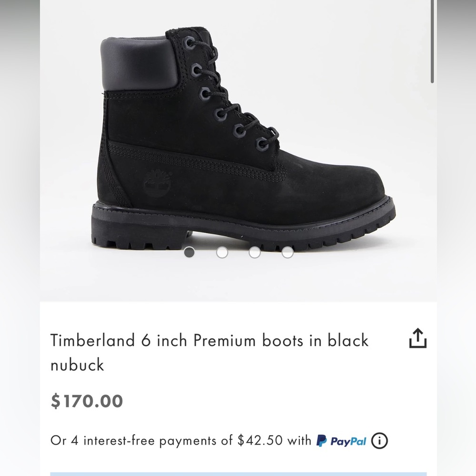Screen dimensions: 476x476
Task: Tap the share/export icon beside the product title
Action: coord(417,339)
